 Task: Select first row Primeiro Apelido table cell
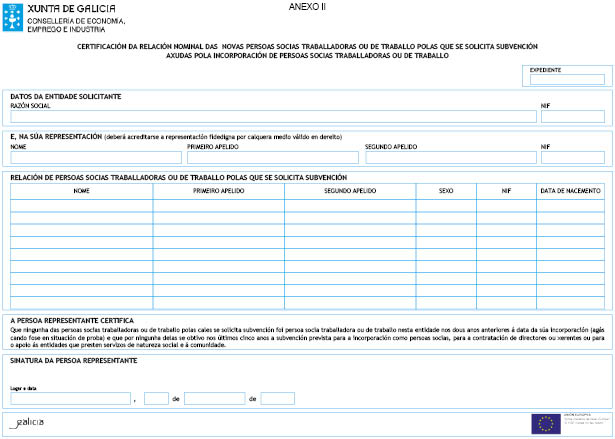click(x=218, y=204)
